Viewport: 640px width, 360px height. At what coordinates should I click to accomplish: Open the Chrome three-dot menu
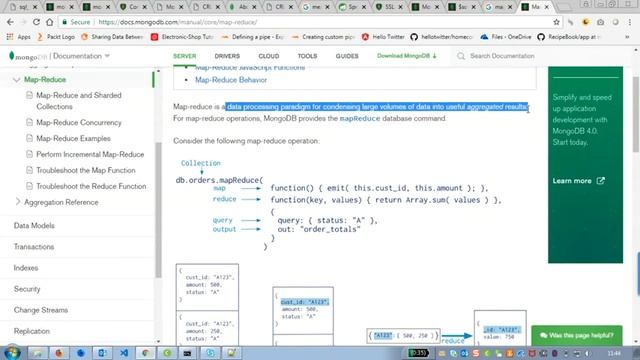(x=630, y=22)
